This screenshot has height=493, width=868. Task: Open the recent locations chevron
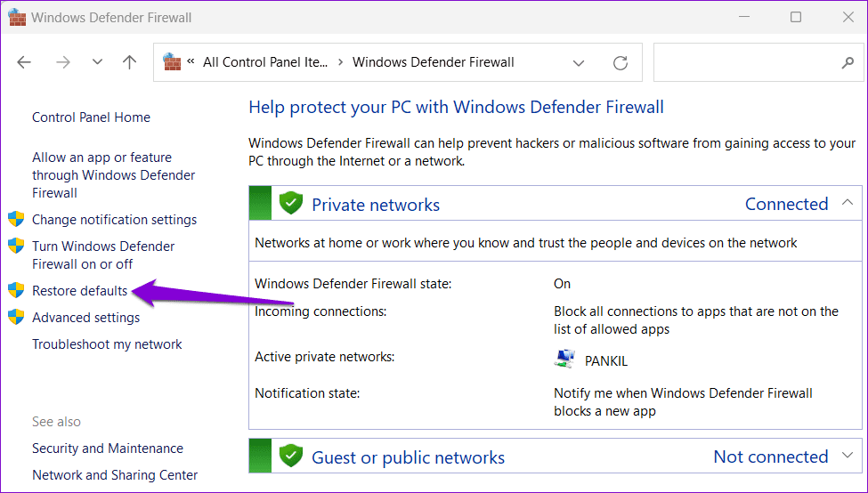point(97,62)
